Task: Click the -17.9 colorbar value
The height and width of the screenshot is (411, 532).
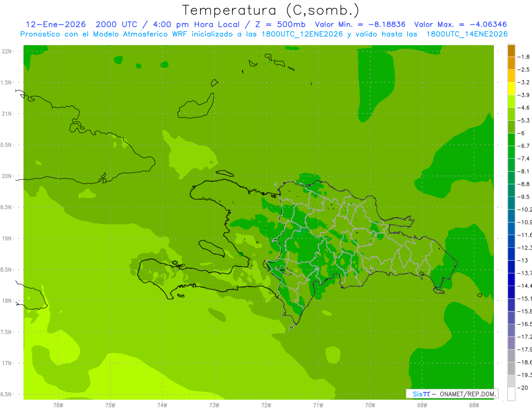Action: [524, 349]
